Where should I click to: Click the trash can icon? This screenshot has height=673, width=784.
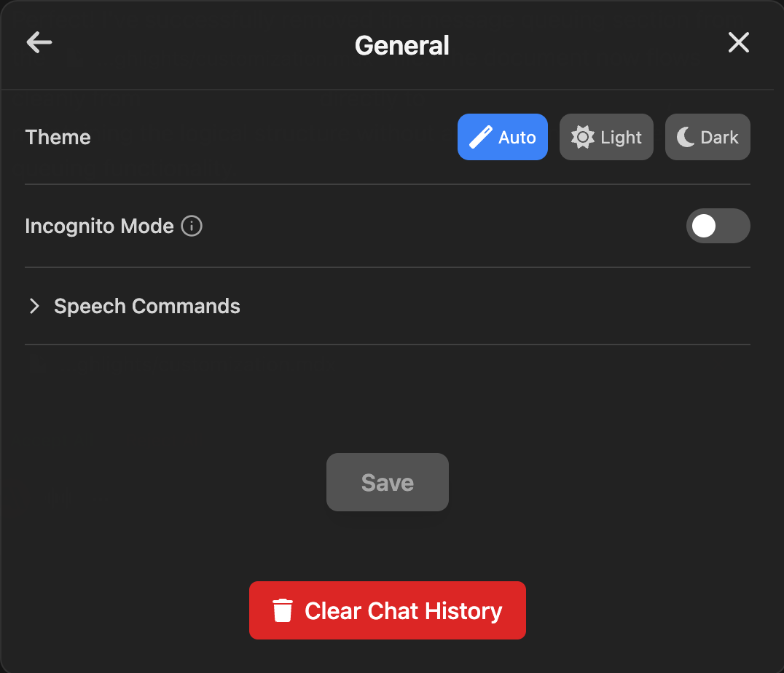tap(283, 610)
